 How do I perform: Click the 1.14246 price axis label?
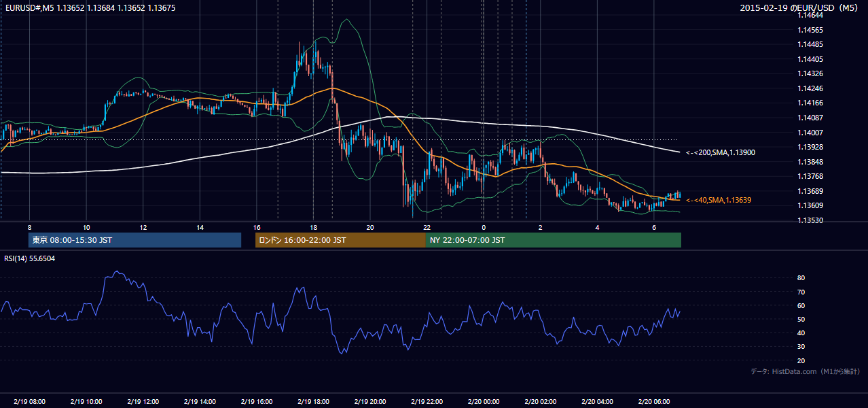(x=810, y=88)
